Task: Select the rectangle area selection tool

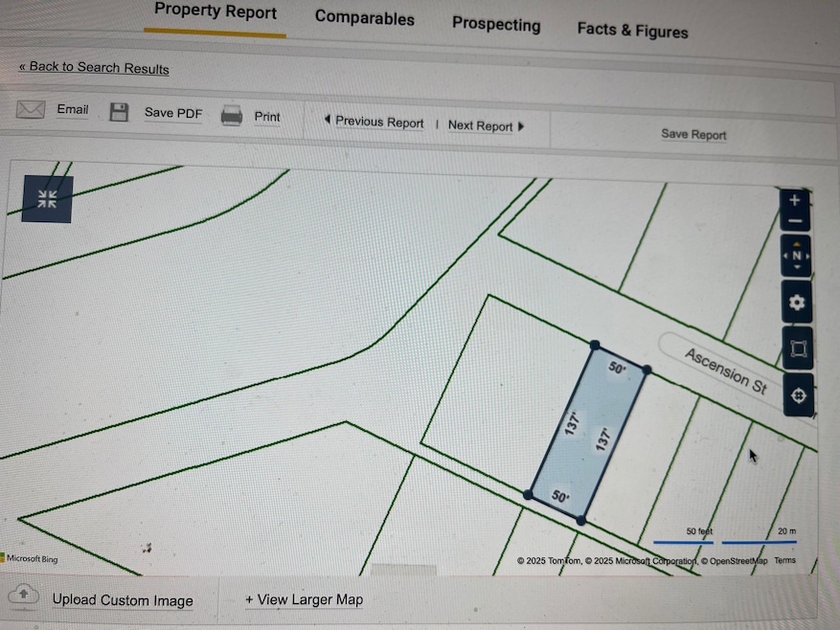Action: tap(798, 349)
